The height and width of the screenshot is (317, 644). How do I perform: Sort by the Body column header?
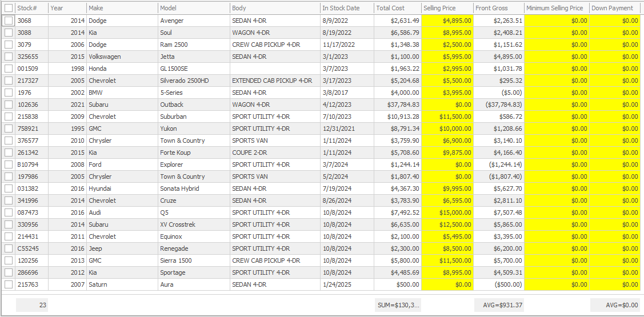pos(275,8)
